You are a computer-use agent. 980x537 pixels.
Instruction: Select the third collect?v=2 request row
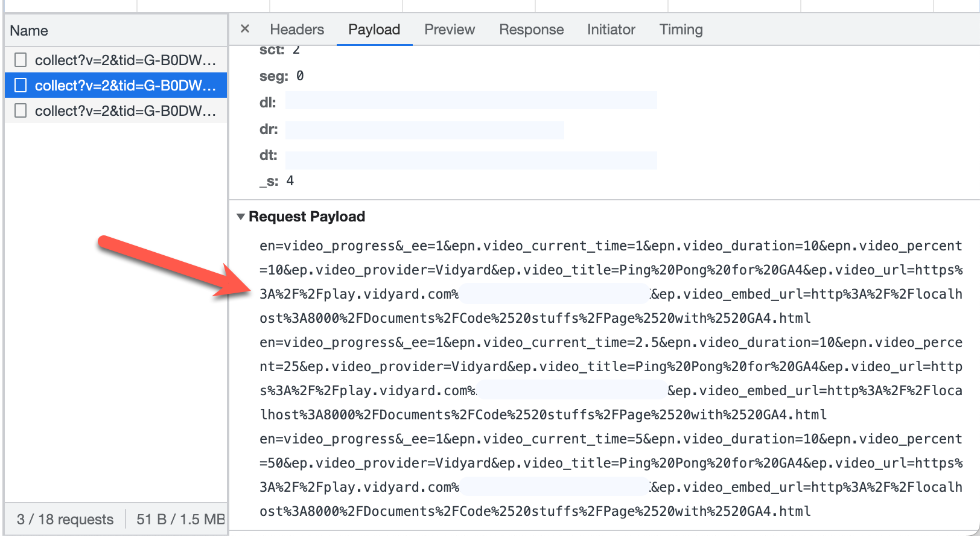(116, 110)
